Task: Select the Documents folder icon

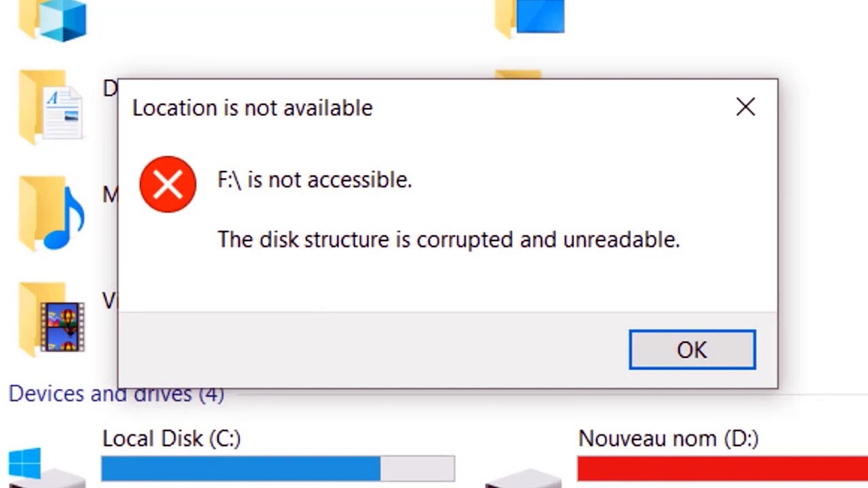Action: pyautogui.click(x=52, y=107)
